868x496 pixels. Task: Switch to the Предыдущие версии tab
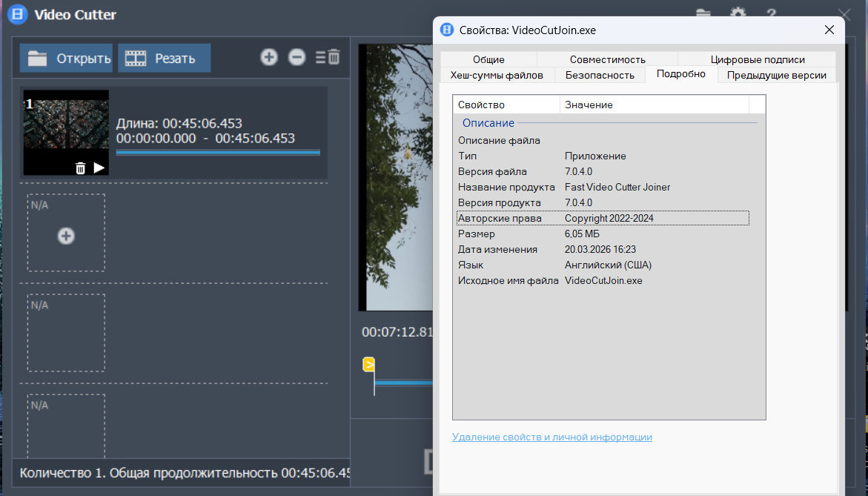776,75
